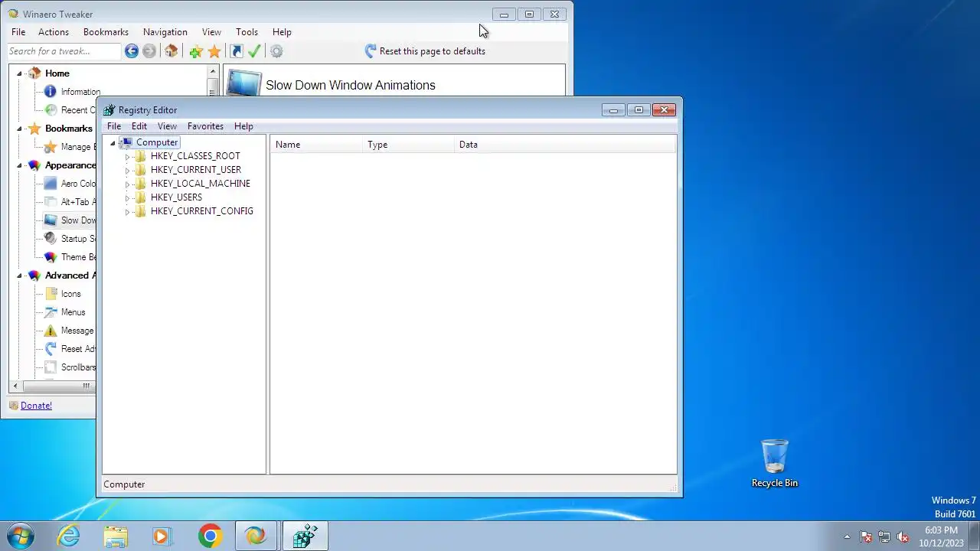Image resolution: width=980 pixels, height=551 pixels.
Task: Sort by the Type column header
Action: coord(408,145)
